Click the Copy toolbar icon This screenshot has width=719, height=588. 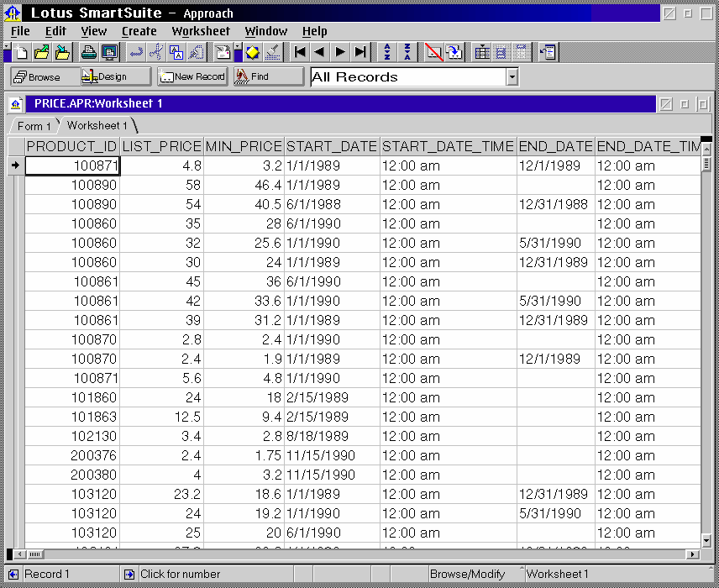coord(176,52)
